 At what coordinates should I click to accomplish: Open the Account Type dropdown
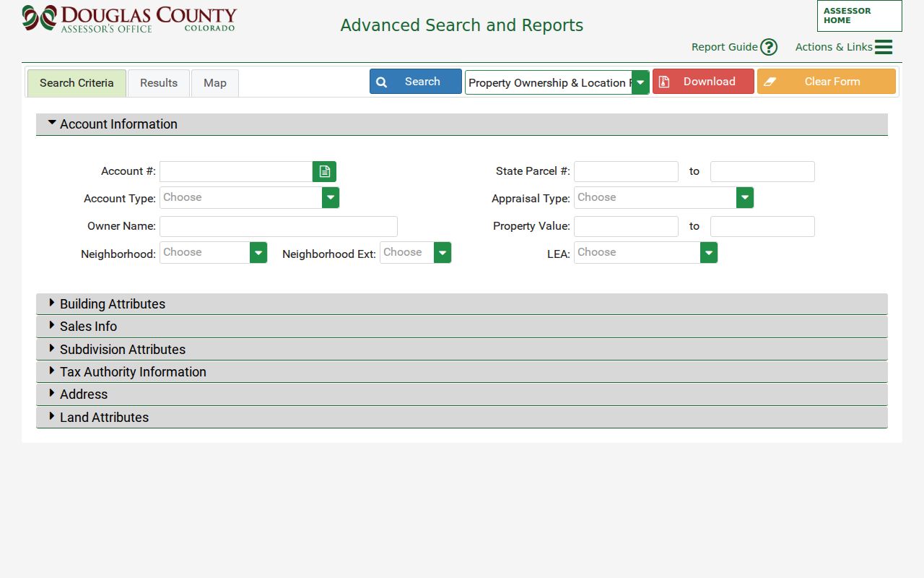249,197
